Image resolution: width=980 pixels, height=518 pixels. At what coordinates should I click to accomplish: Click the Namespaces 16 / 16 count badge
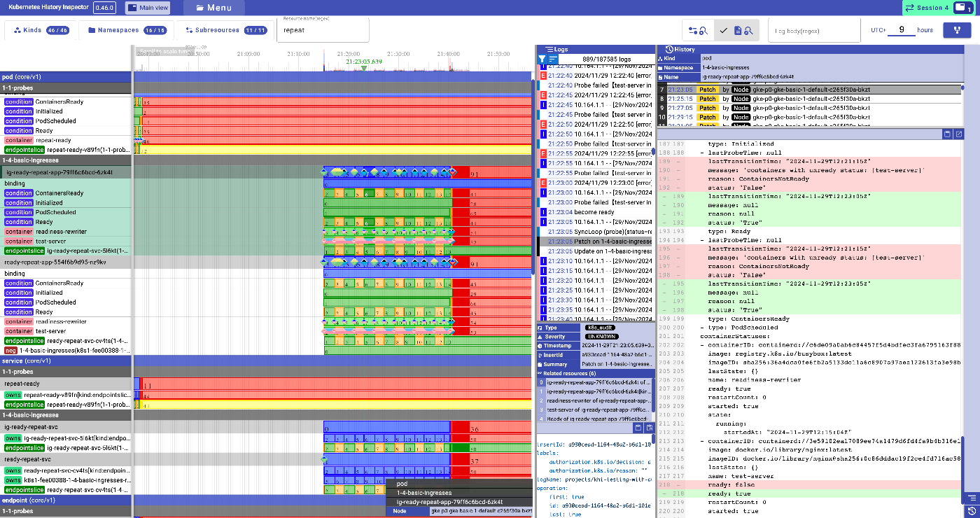point(154,31)
